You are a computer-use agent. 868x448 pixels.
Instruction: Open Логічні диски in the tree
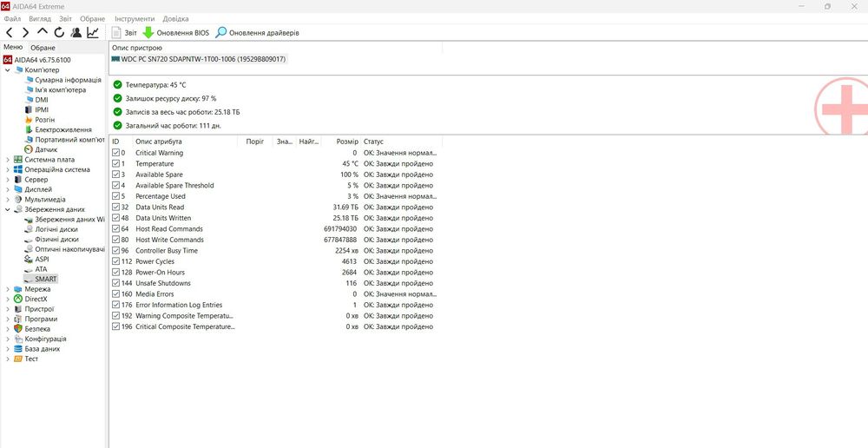[51, 229]
